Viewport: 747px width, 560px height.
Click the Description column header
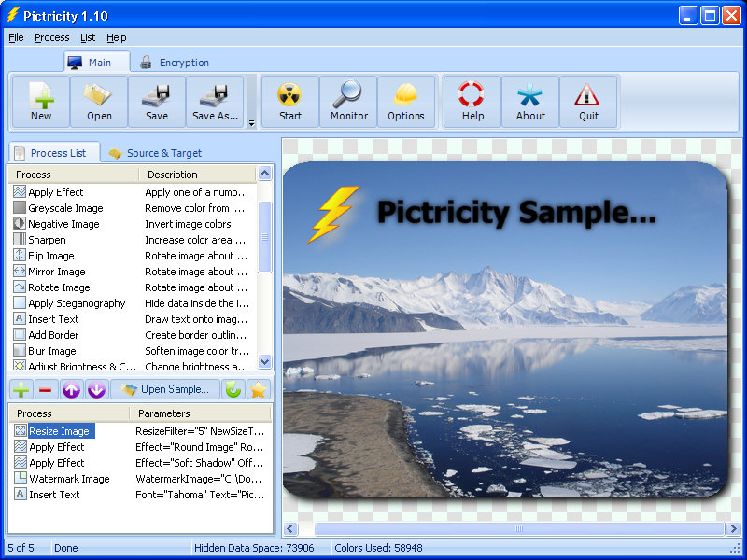[197, 175]
